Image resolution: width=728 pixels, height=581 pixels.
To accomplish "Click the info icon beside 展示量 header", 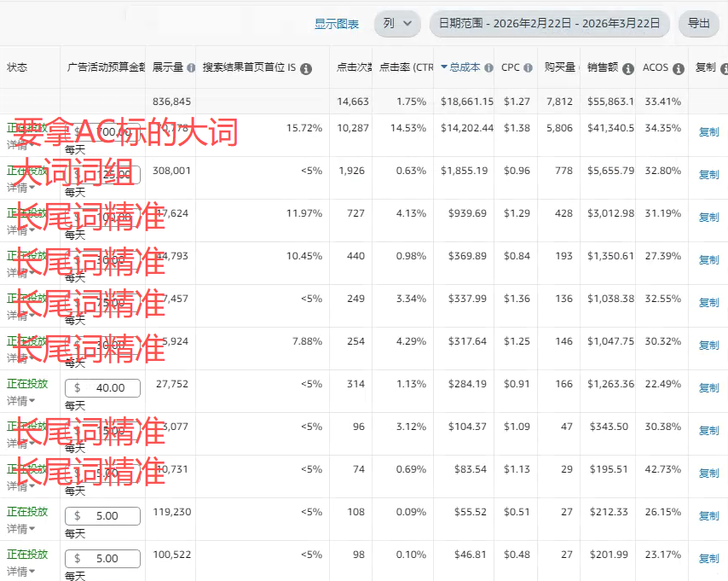I will point(191,68).
